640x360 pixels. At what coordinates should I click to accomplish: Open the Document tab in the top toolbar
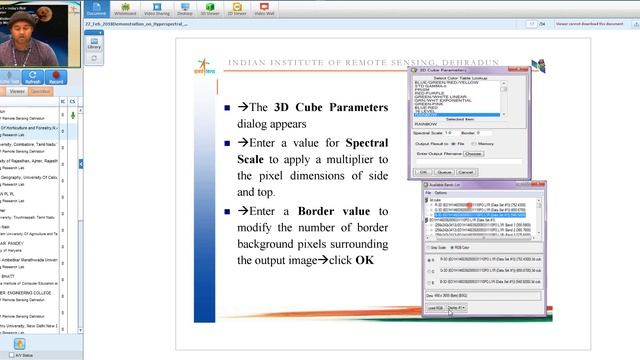(97, 9)
